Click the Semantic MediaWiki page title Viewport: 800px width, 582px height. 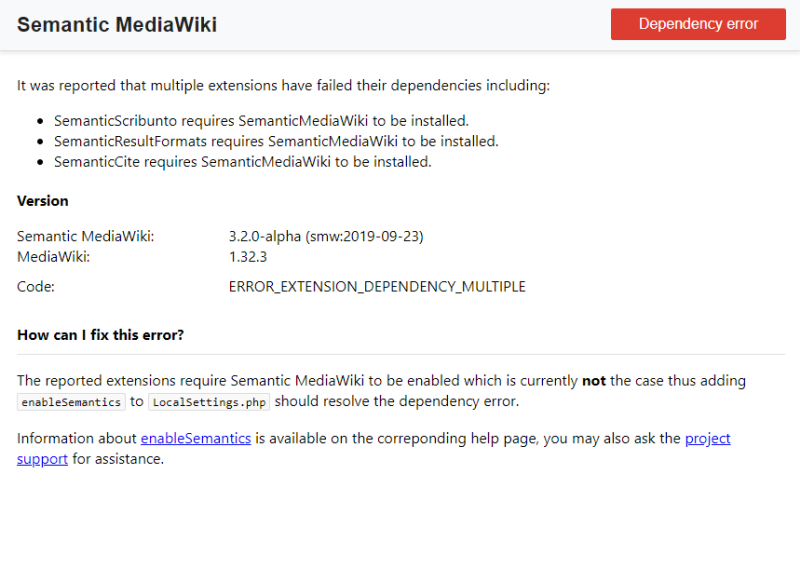pos(117,24)
